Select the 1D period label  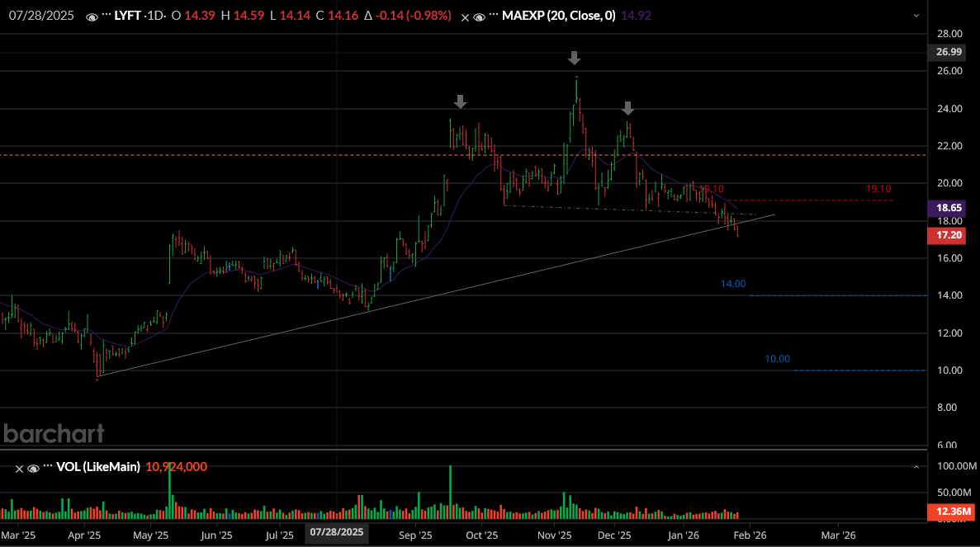click(154, 16)
